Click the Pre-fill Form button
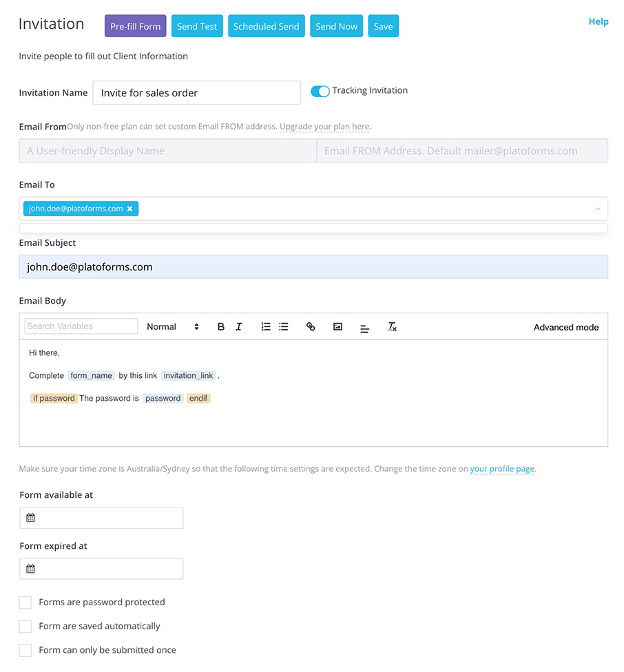The image size is (624, 672). (135, 26)
